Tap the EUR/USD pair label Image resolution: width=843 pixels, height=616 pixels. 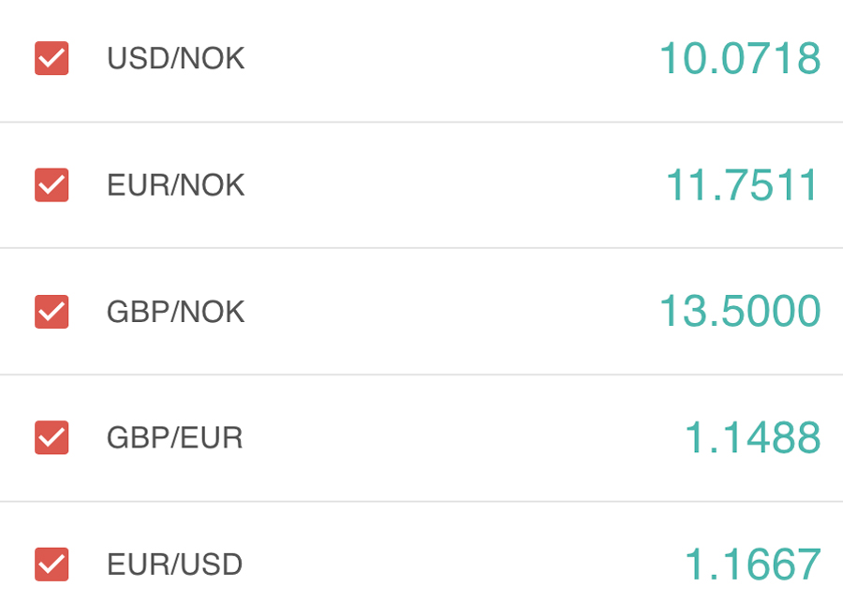[174, 565]
